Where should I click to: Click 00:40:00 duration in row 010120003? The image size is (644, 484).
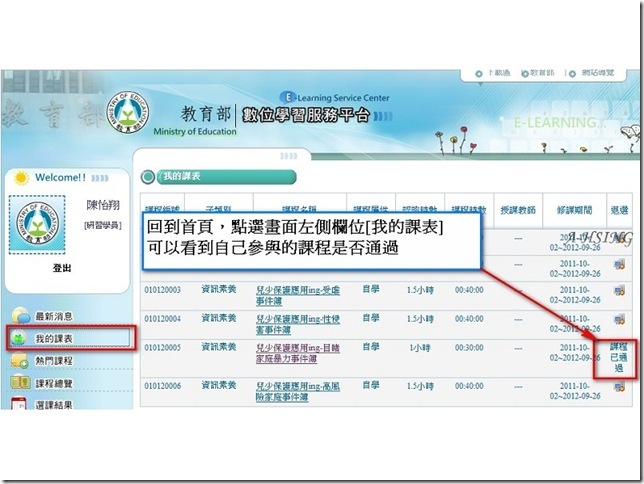click(x=469, y=290)
